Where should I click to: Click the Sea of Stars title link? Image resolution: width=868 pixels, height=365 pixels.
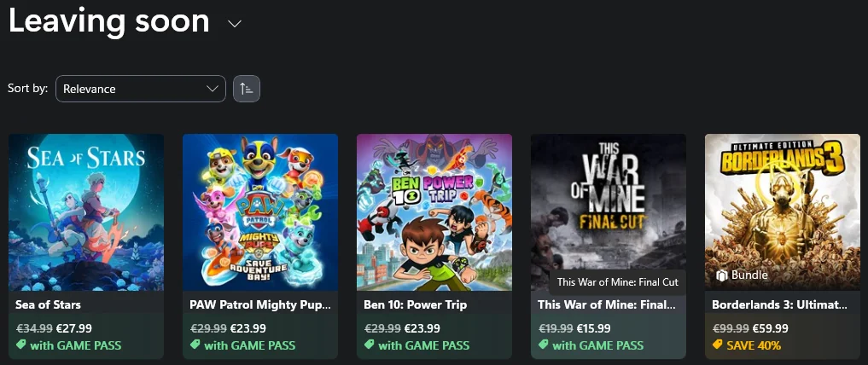49,304
